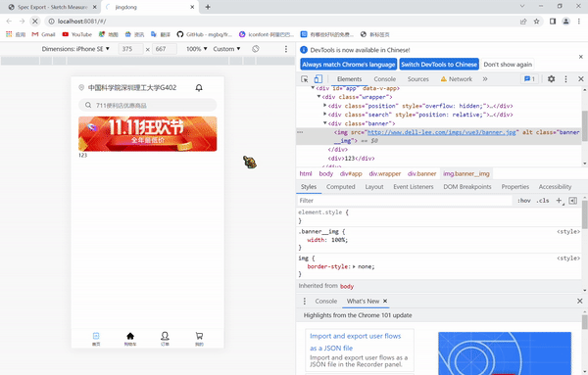Click the issues counter badge showing 1

pyautogui.click(x=529, y=79)
